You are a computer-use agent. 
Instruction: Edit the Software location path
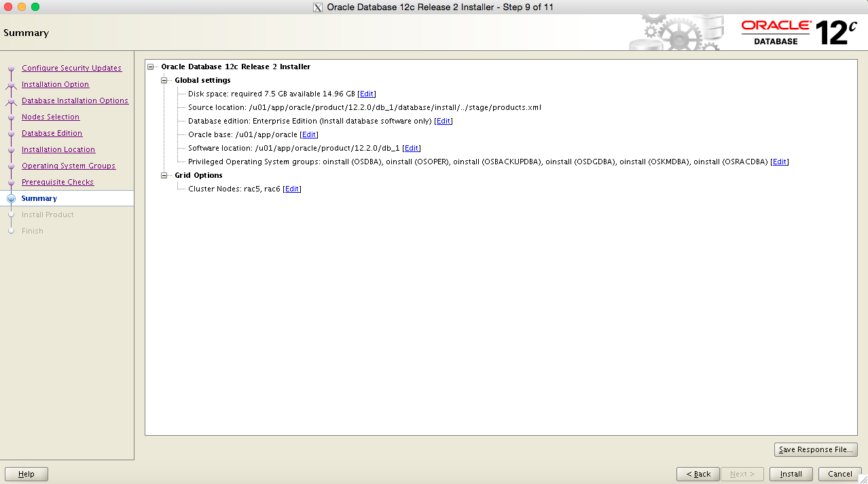point(411,148)
